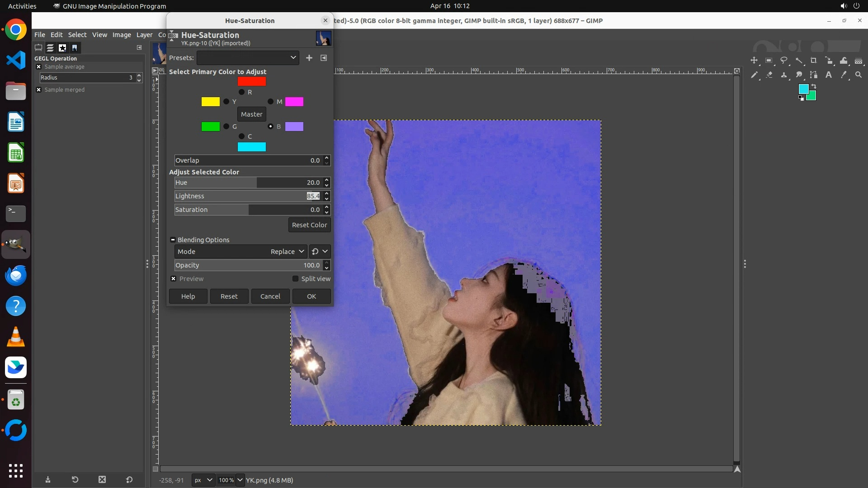Select the Text tool

click(829, 75)
